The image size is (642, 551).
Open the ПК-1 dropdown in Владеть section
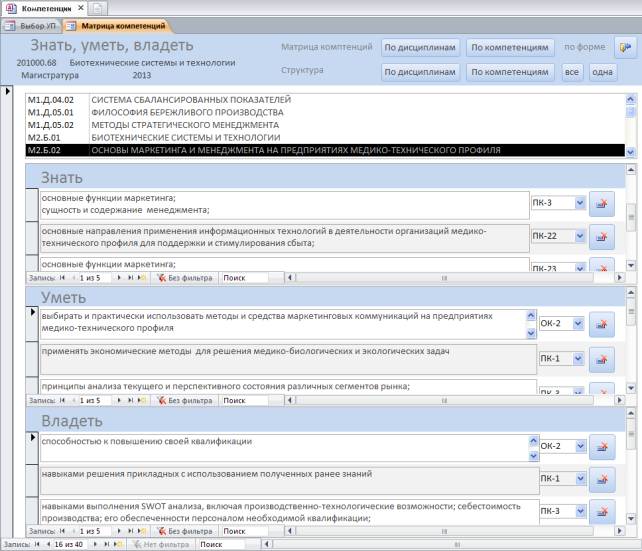[580, 479]
